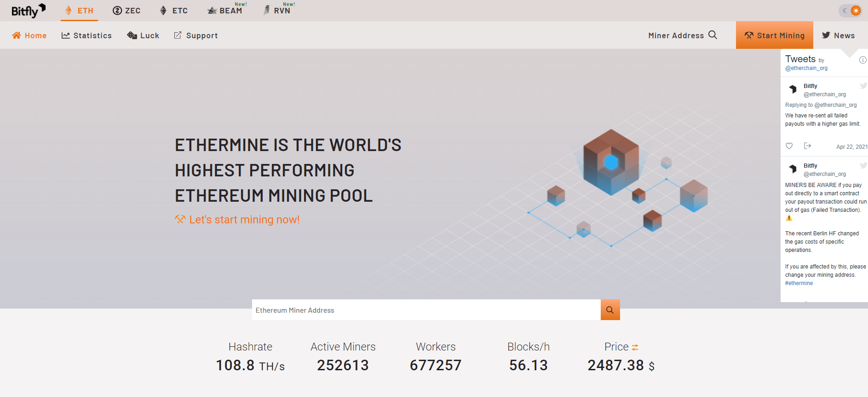The image size is (868, 397).
Task: Click the pickaxe icon beside Let's start mining
Action: click(x=180, y=219)
